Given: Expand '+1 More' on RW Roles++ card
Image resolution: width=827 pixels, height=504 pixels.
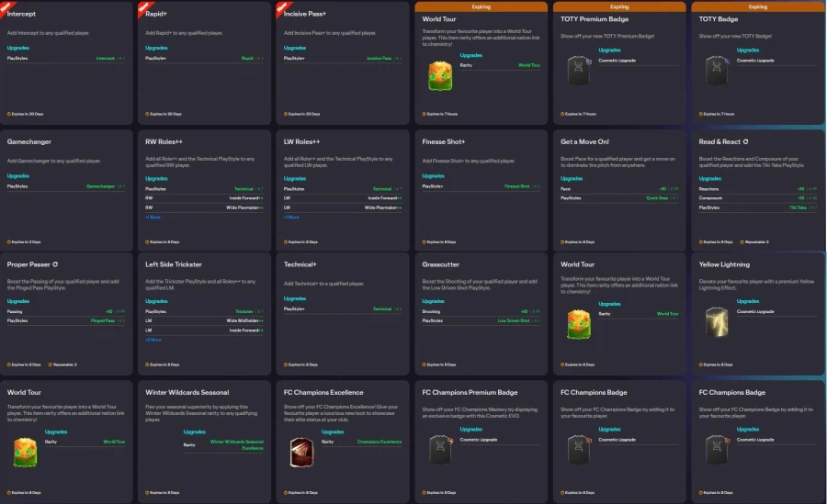Looking at the screenshot, I should pyautogui.click(x=153, y=218).
